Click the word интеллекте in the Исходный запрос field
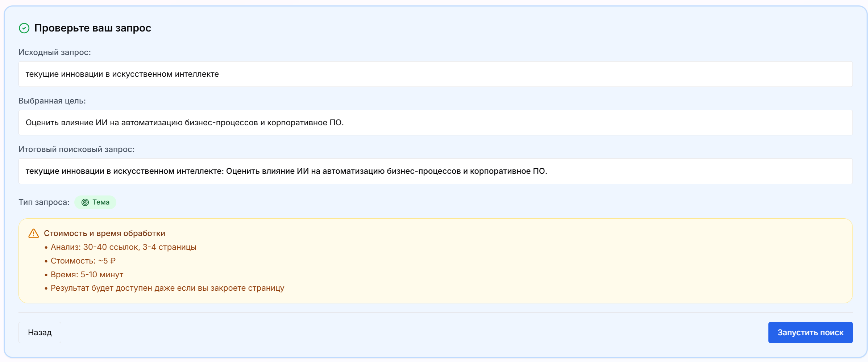Image resolution: width=868 pixels, height=362 pixels. [x=197, y=74]
